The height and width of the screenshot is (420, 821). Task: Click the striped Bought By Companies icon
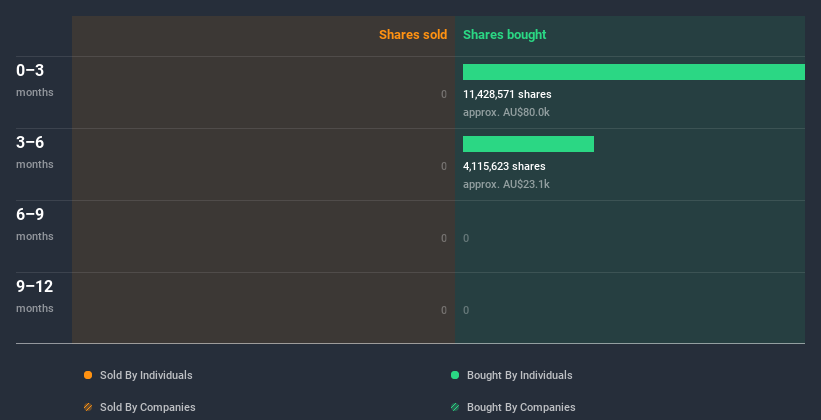(x=455, y=407)
